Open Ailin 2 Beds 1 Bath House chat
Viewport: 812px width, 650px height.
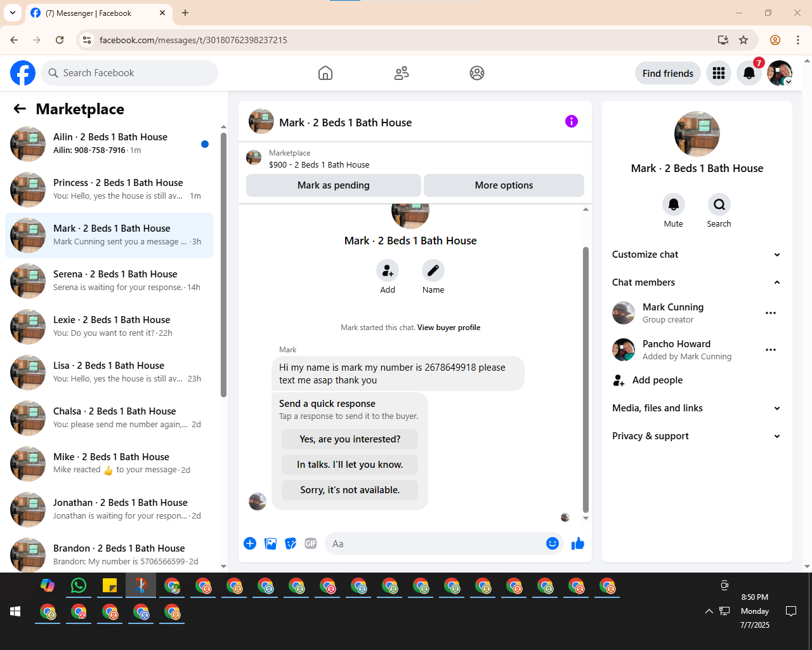[109, 144]
